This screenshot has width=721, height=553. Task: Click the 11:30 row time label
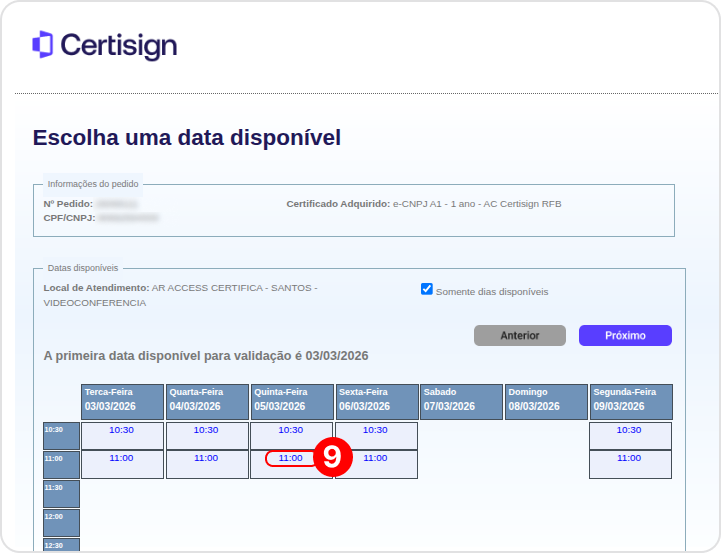[x=62, y=494]
